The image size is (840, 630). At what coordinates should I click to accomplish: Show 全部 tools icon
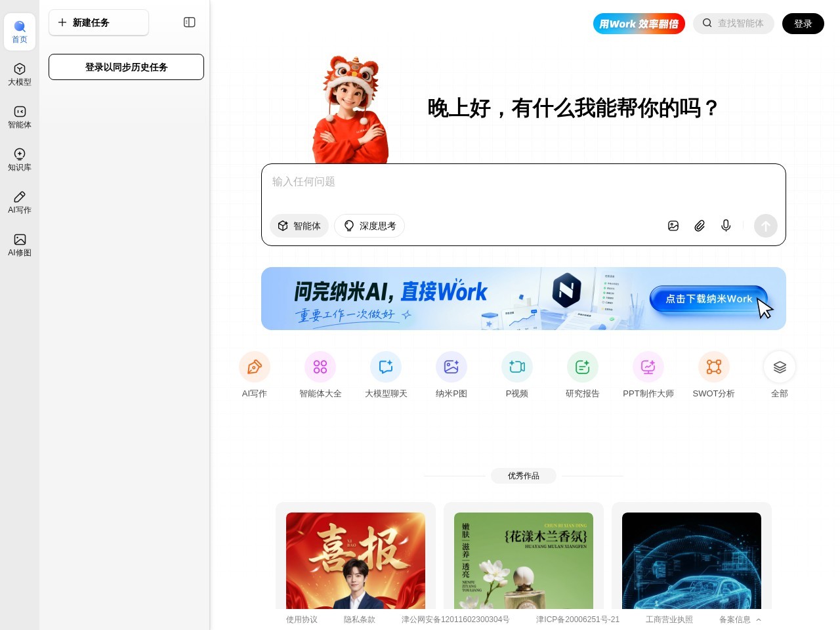780,367
